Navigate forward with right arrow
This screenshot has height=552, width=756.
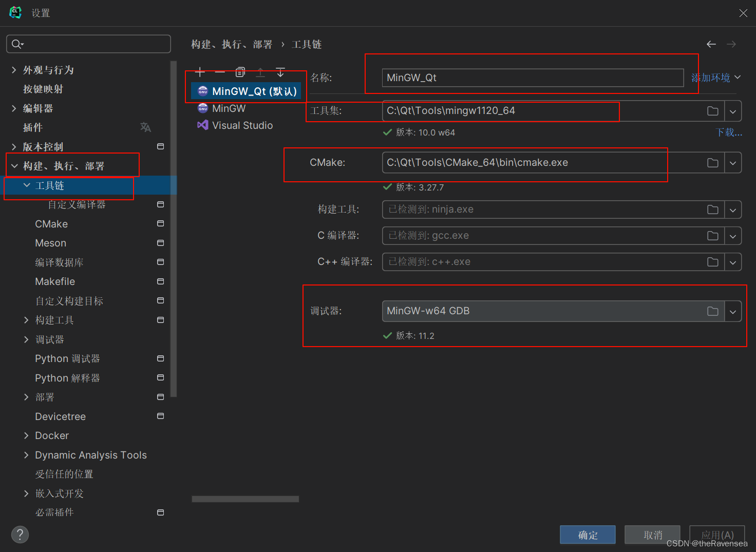click(x=731, y=45)
